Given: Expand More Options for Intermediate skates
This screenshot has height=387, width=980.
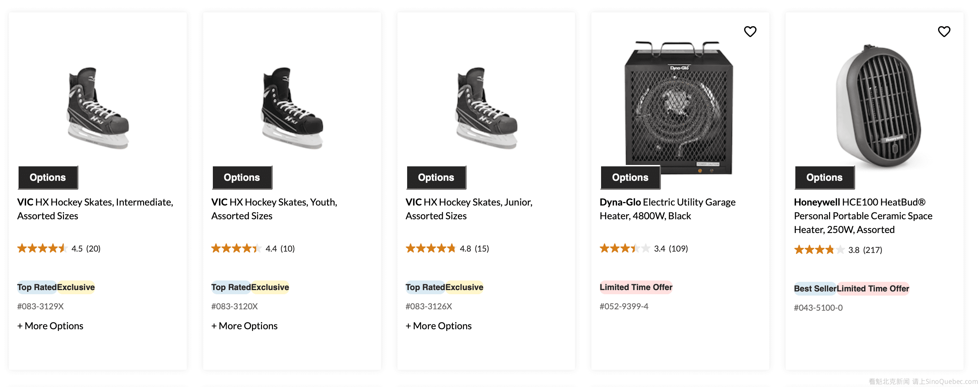Looking at the screenshot, I should pos(50,326).
